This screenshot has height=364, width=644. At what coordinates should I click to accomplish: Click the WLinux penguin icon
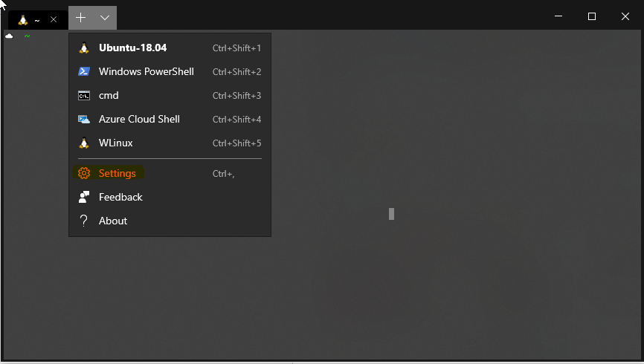(x=84, y=143)
